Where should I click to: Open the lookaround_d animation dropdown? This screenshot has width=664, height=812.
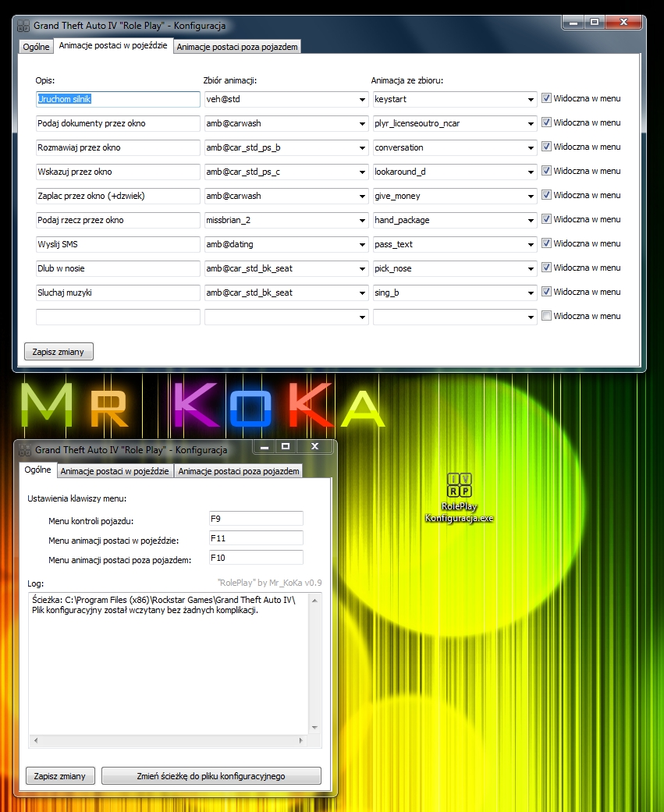[531, 172]
